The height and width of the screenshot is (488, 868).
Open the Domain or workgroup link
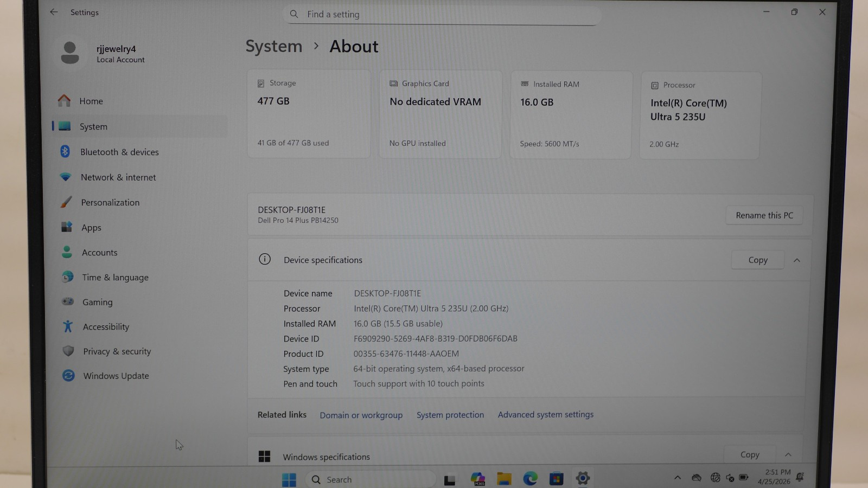361,415
